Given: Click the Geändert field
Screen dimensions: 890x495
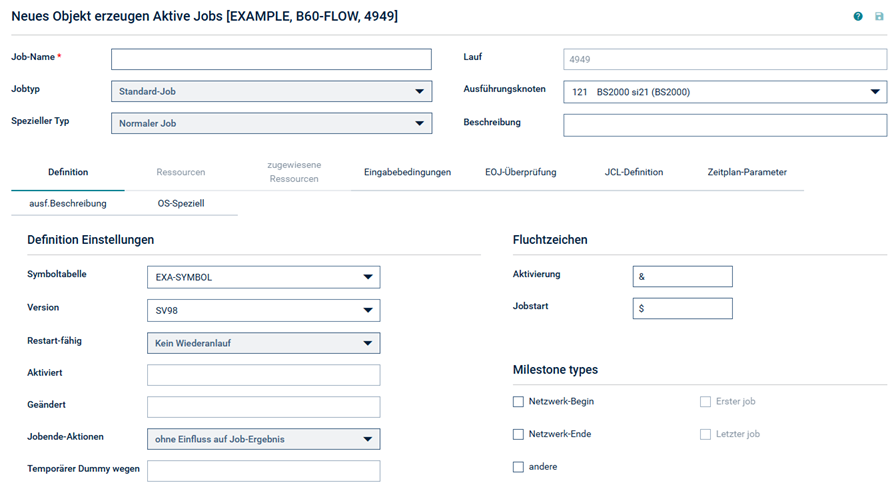Looking at the screenshot, I should pyautogui.click(x=263, y=407).
